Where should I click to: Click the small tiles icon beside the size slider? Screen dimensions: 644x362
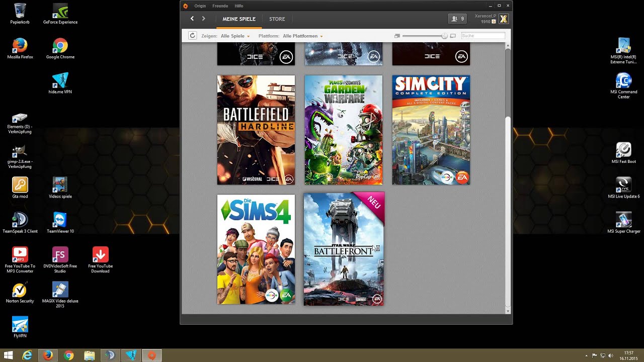tap(397, 36)
